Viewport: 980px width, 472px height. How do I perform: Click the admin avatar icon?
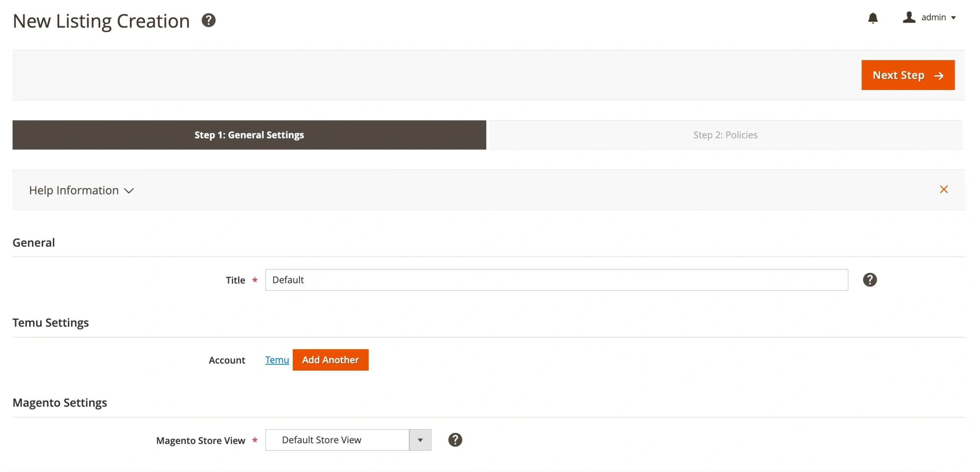pyautogui.click(x=909, y=17)
